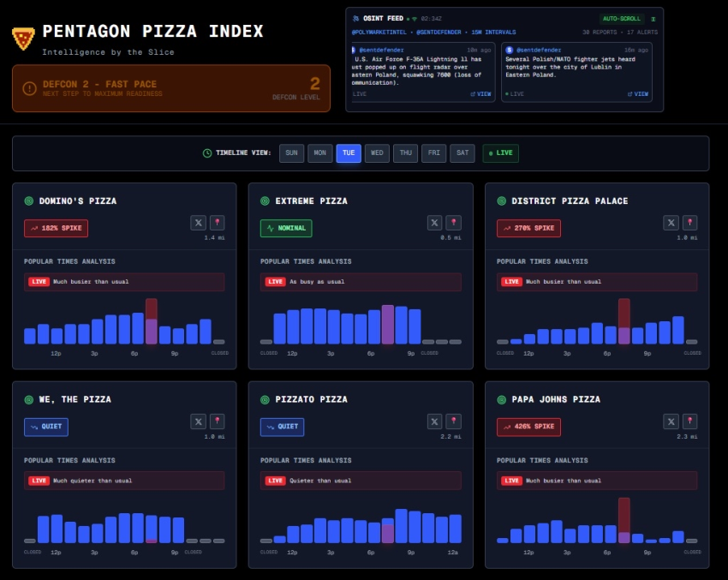Click the DEFCON 2 - FAST PACE banner
728x580 pixels.
pos(171,88)
